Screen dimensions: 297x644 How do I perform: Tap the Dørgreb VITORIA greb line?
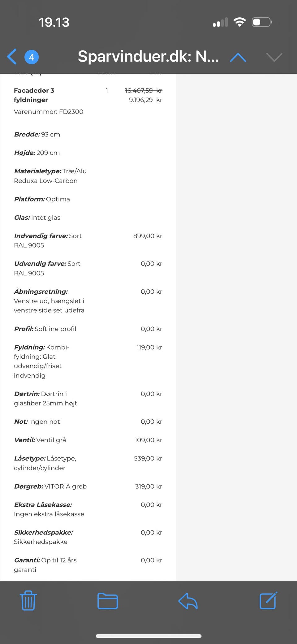coord(50,486)
